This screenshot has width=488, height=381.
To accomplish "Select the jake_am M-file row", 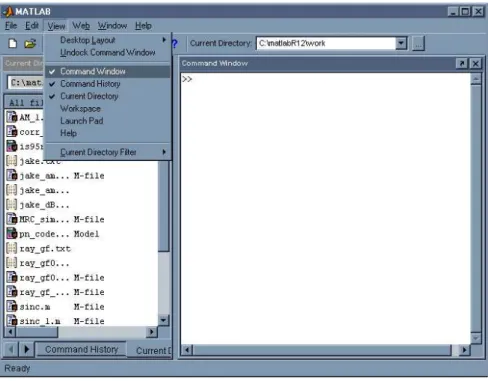I will (x=82, y=175).
